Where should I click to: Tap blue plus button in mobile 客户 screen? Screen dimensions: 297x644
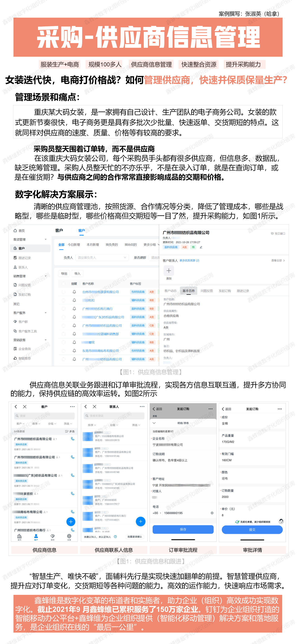point(71,521)
